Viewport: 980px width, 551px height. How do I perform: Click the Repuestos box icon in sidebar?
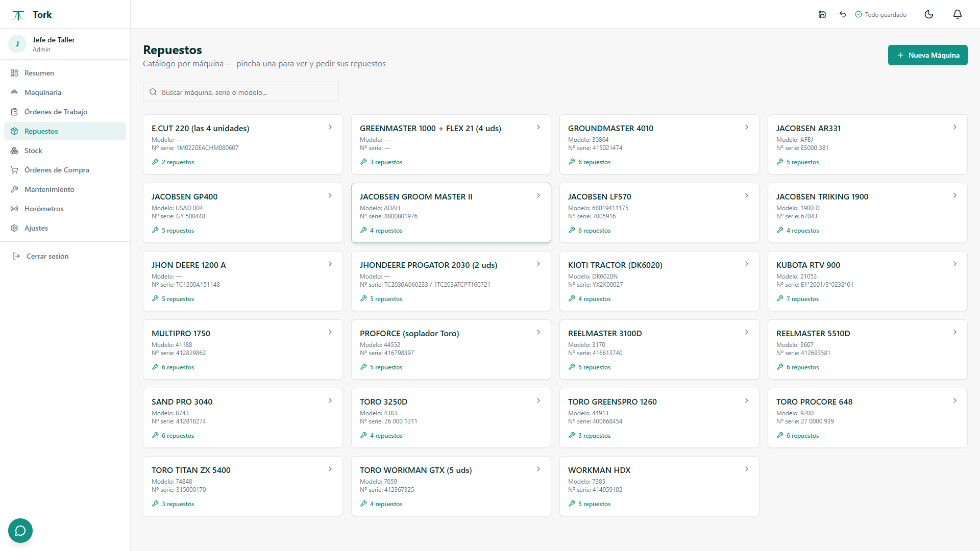coord(14,131)
